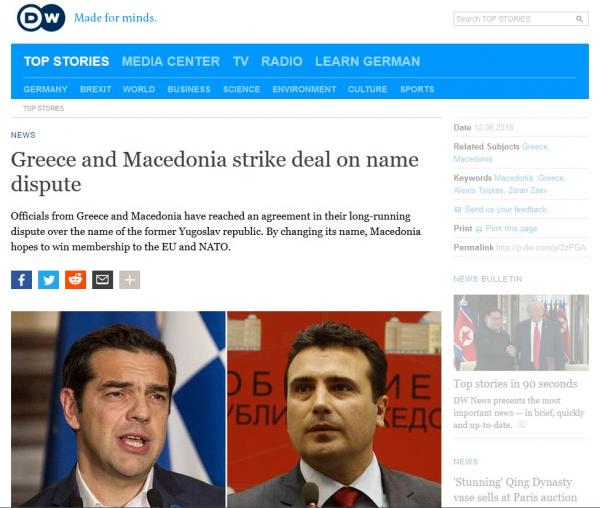Share the article on Reddit

[75, 280]
